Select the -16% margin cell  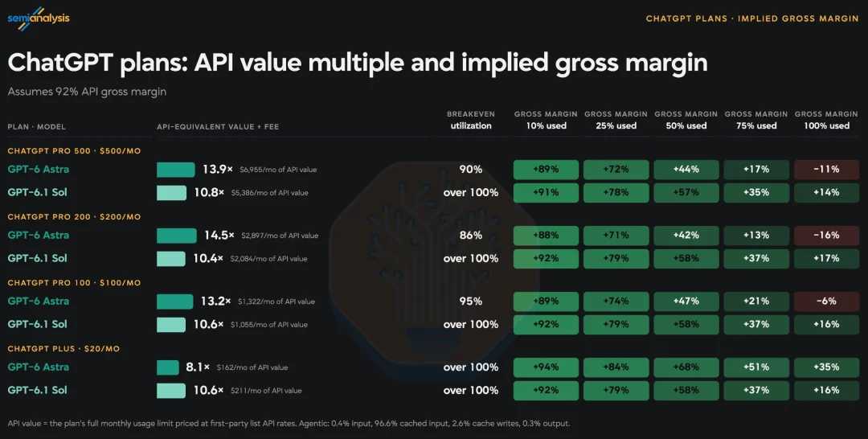(x=826, y=236)
